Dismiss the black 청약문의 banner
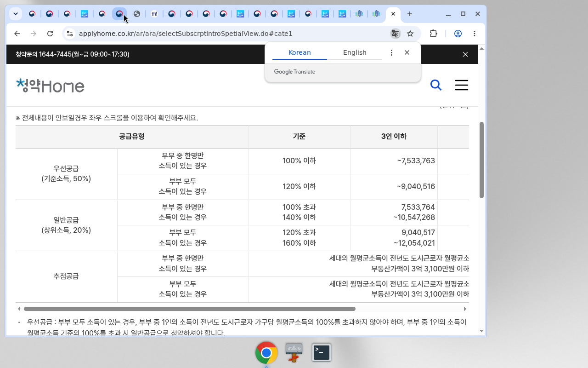The height and width of the screenshot is (368, 588). coord(465,54)
